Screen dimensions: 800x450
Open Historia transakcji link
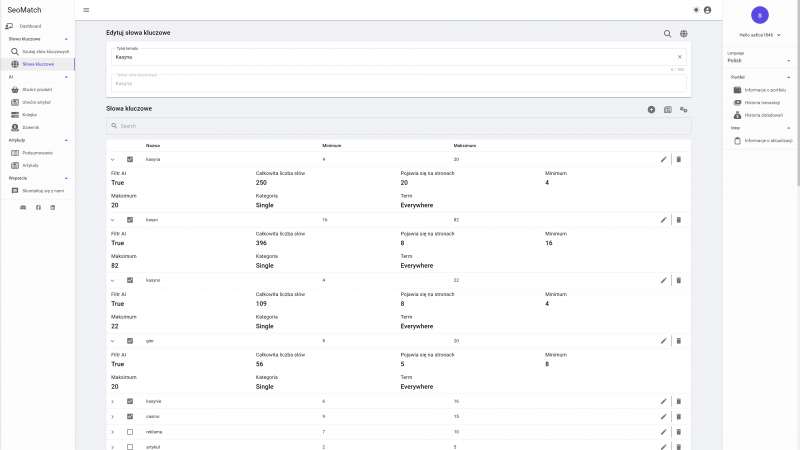coord(761,102)
